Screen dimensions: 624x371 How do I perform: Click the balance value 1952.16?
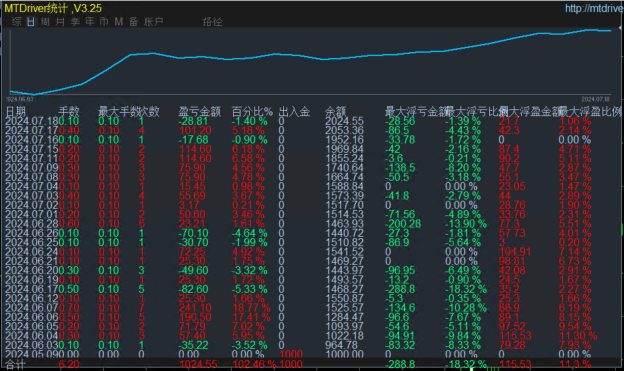[344, 140]
